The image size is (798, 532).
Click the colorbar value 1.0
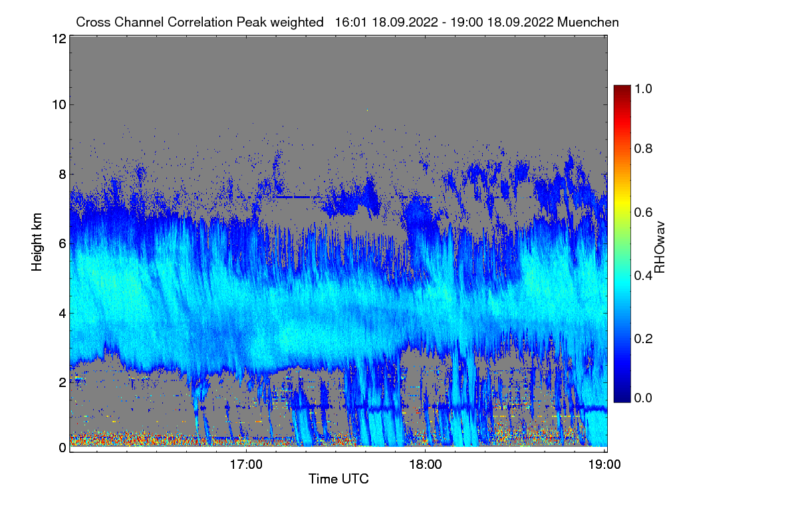point(644,88)
